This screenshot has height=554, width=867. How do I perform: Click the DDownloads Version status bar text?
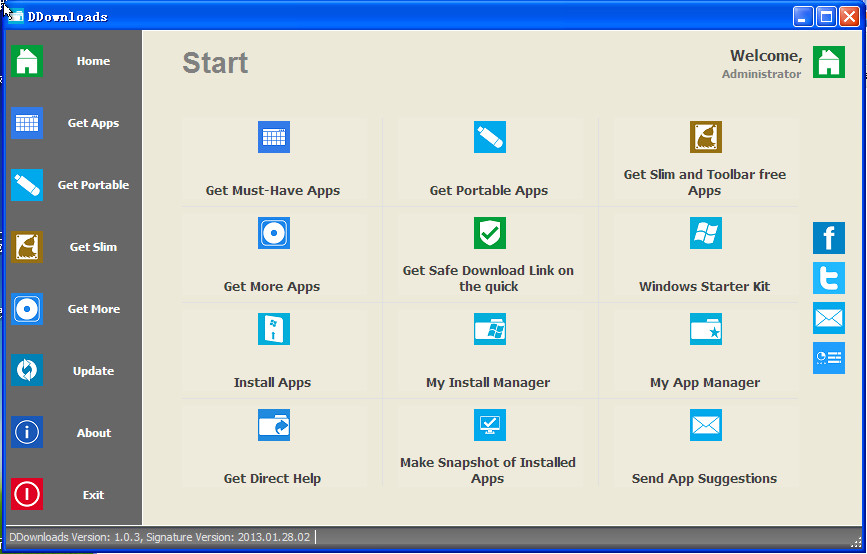point(160,537)
